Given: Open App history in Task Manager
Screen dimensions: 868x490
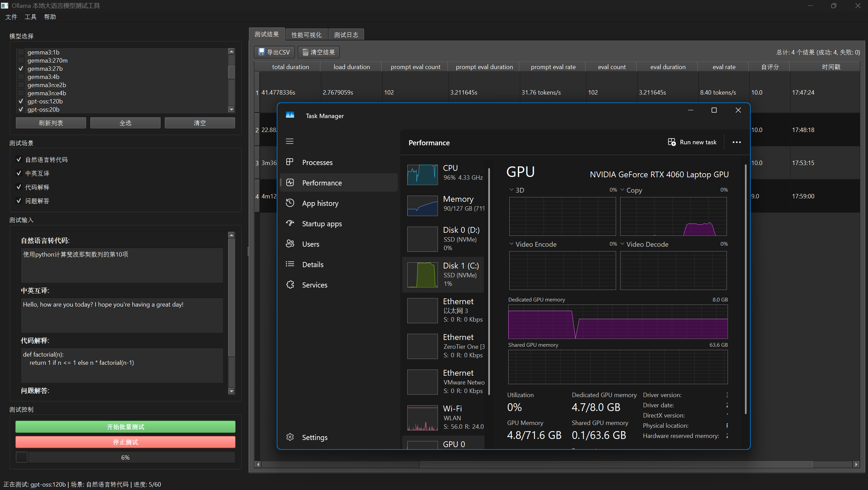Looking at the screenshot, I should tap(320, 203).
